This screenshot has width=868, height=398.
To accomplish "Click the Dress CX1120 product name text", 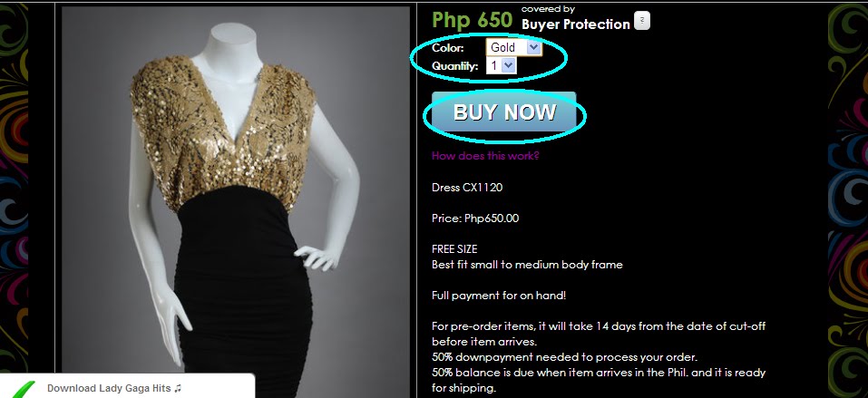I will [467, 187].
